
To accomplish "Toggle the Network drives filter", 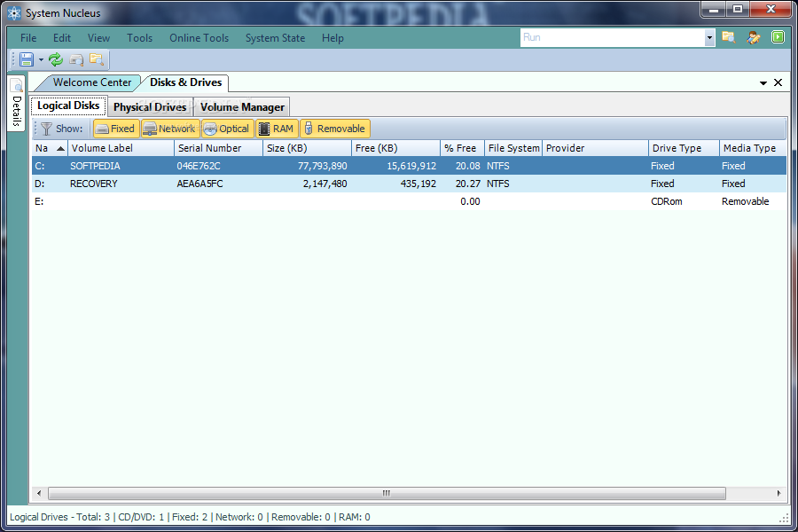I will (170, 129).
